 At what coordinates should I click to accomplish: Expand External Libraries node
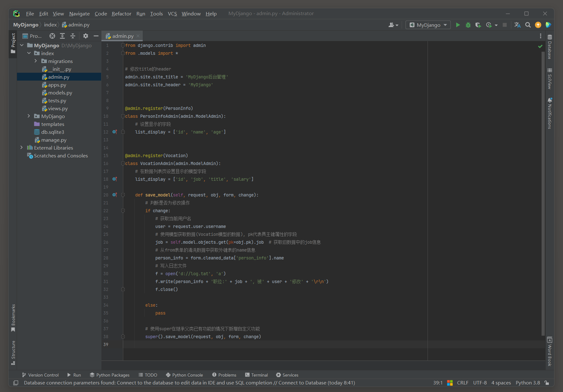(x=21, y=148)
